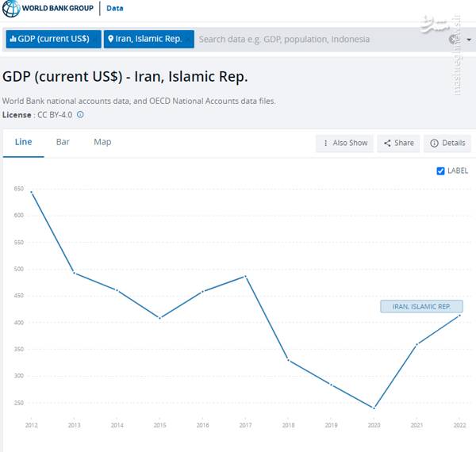Click the three-dot icon in Also Show
This screenshot has width=476, height=452.
pyautogui.click(x=325, y=143)
